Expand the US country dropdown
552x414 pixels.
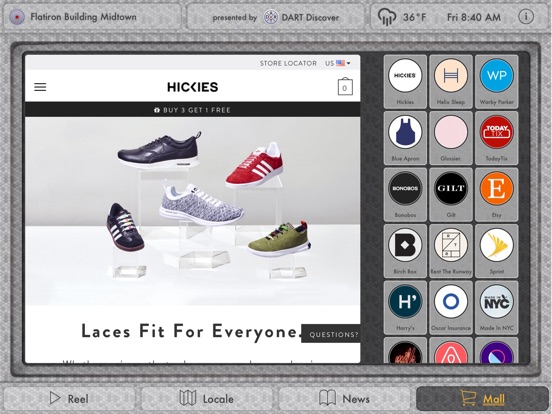click(338, 63)
